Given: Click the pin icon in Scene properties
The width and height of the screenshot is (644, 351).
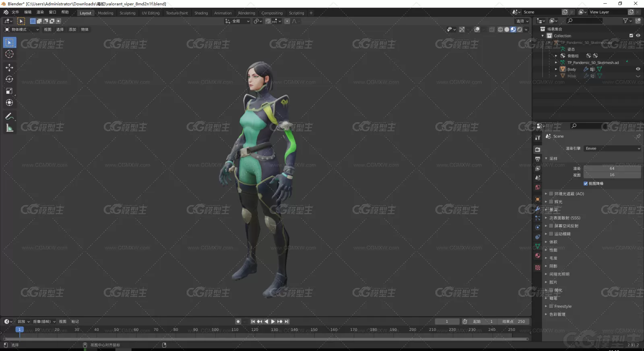Looking at the screenshot, I should pos(638,137).
